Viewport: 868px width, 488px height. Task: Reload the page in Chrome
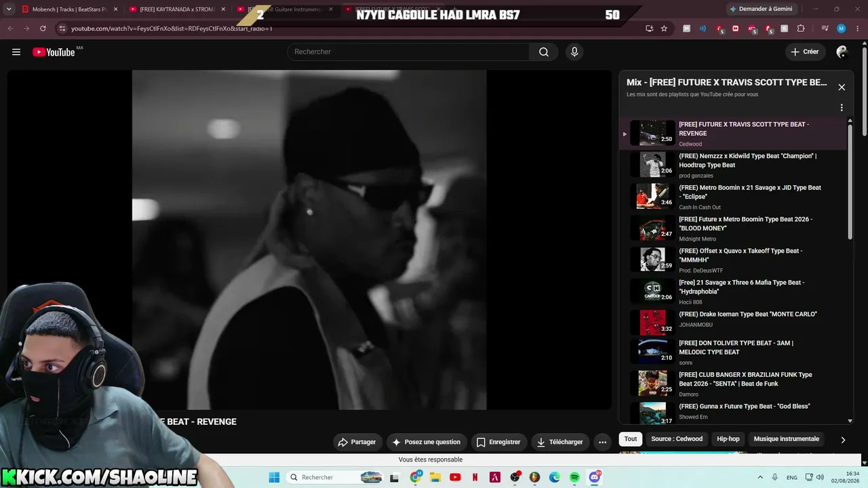(43, 28)
